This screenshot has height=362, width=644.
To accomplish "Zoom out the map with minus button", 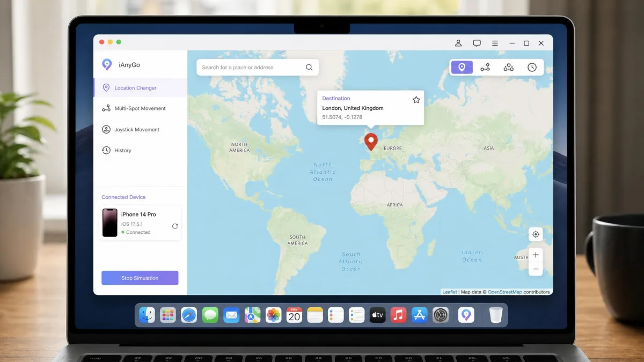I will [x=536, y=269].
